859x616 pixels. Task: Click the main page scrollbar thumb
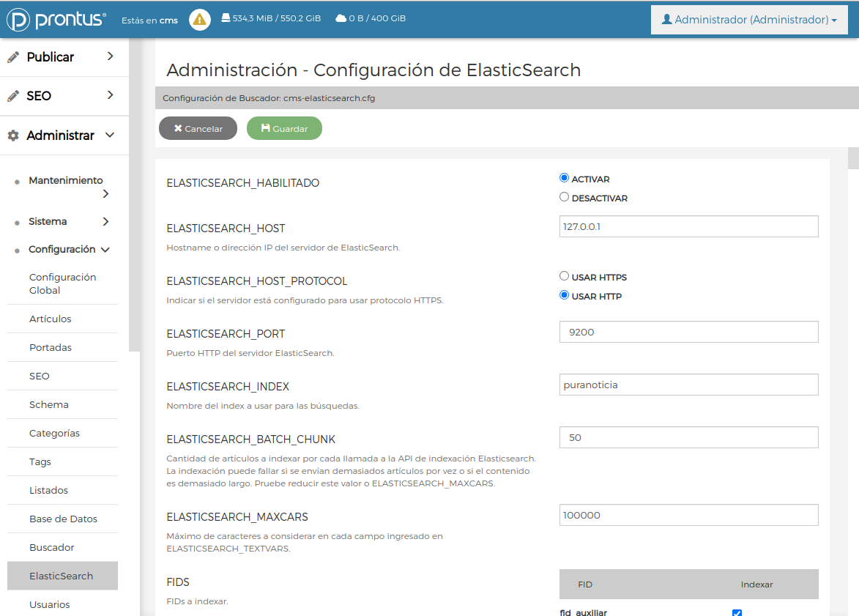[853, 158]
